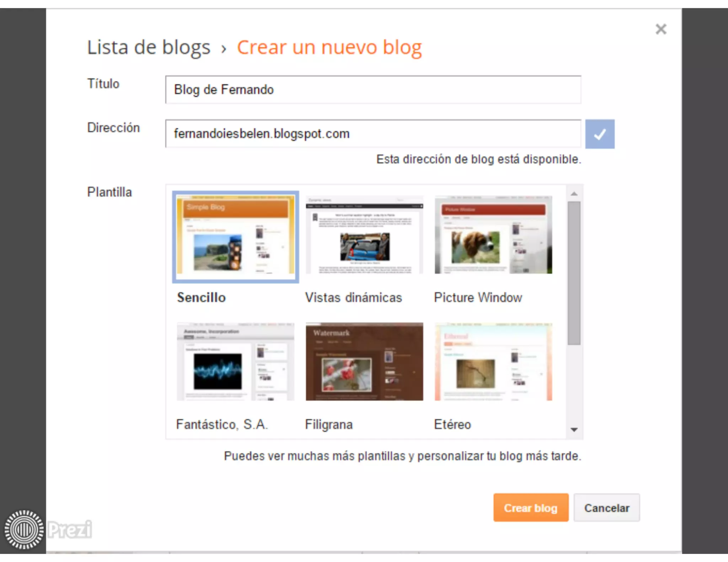Click the Crear blog button
The height and width of the screenshot is (562, 728).
(x=531, y=508)
